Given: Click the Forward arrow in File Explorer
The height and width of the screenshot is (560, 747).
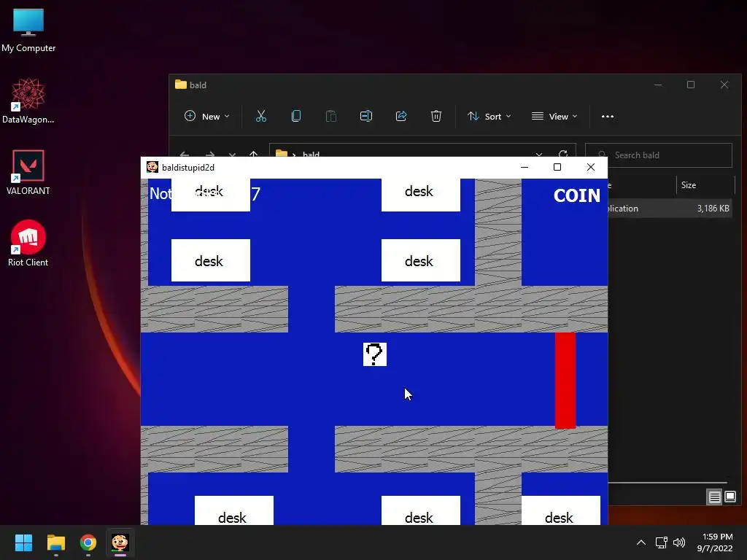Looking at the screenshot, I should [209, 155].
